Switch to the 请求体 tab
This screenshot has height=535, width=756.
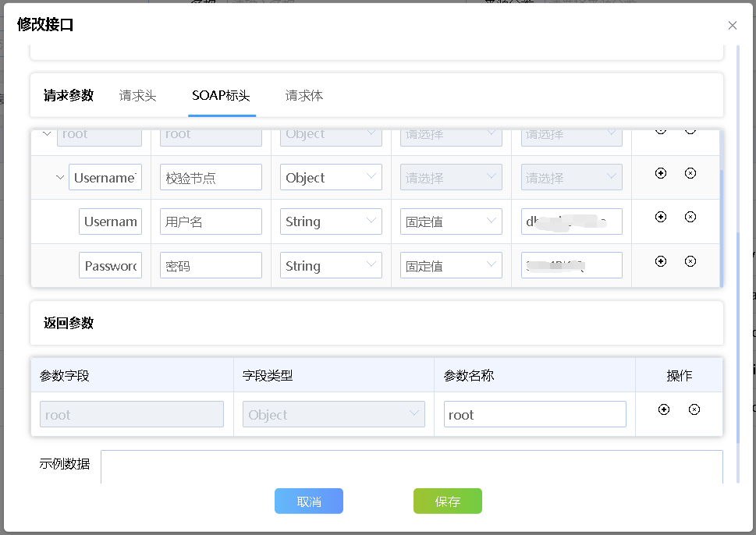coord(303,95)
